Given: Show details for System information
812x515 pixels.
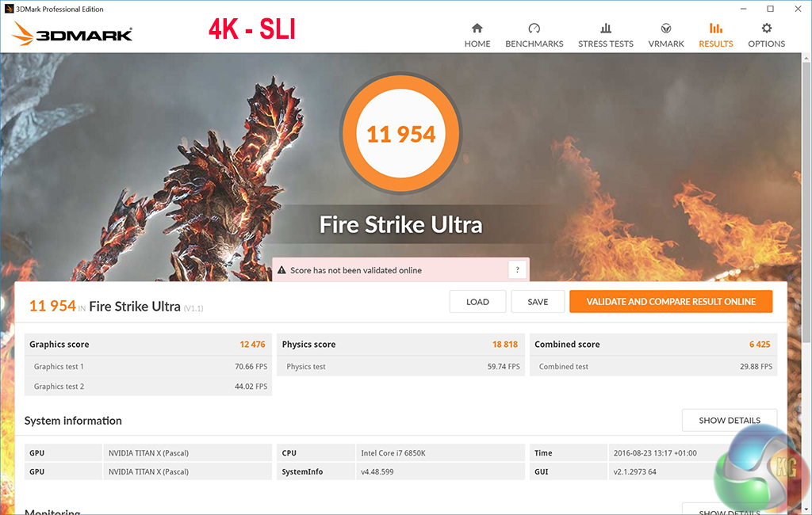Looking at the screenshot, I should 730,420.
